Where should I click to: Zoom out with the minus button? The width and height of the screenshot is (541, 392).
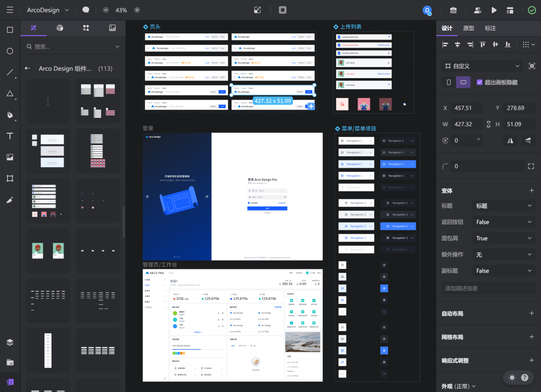[106, 10]
